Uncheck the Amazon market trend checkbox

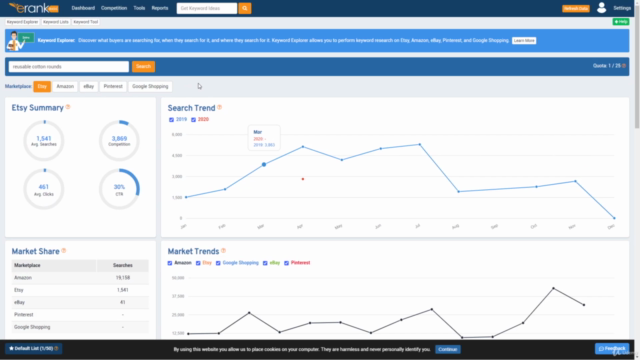point(170,263)
